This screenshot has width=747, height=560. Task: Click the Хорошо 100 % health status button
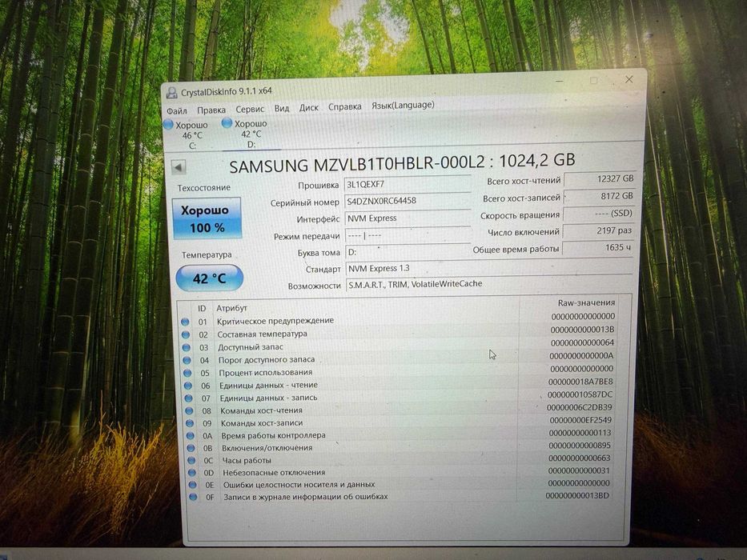click(x=207, y=218)
